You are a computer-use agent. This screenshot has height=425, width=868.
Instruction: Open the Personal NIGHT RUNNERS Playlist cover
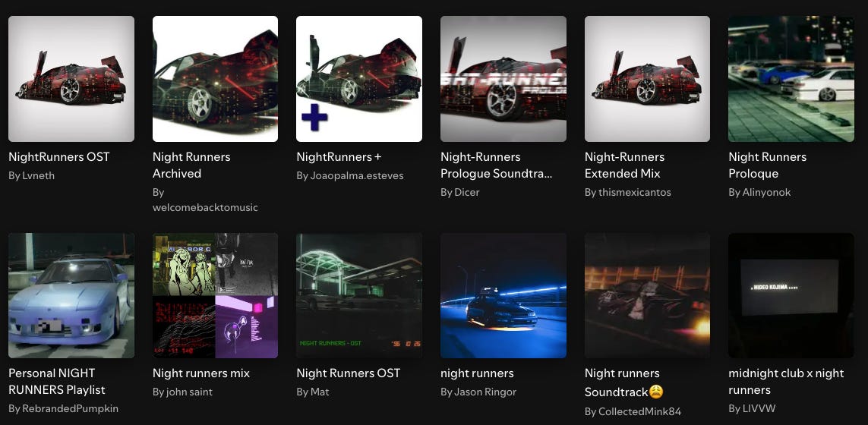click(x=71, y=295)
